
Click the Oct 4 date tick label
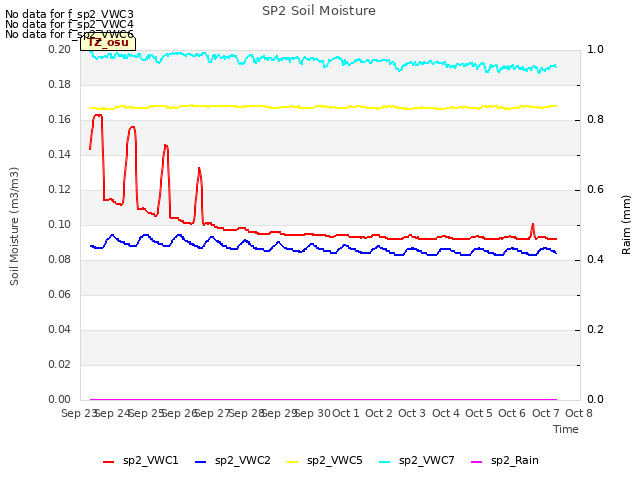tap(446, 413)
